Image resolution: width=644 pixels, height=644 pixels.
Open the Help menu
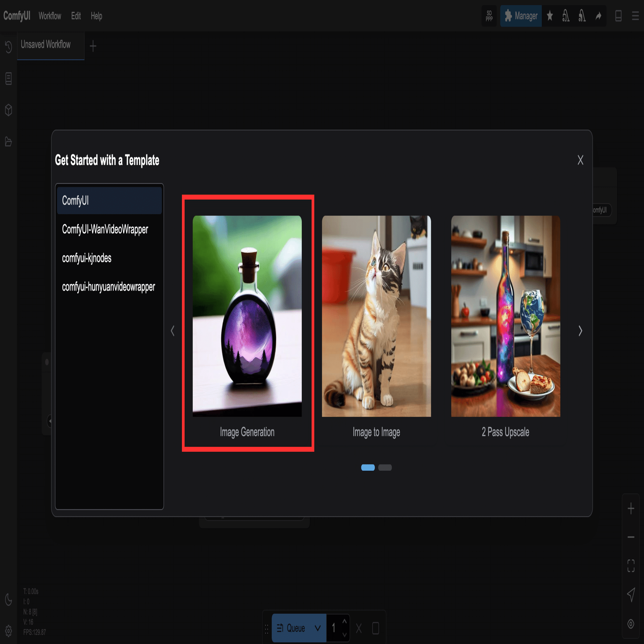(96, 16)
